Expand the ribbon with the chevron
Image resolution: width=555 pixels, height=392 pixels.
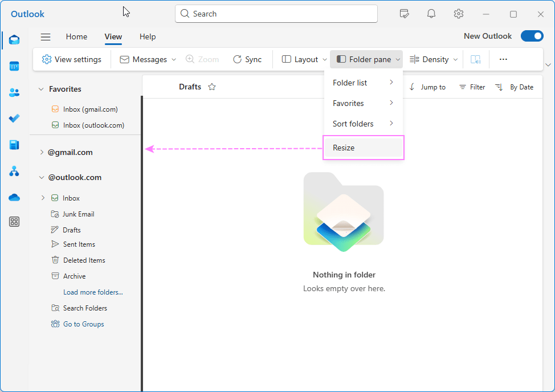[x=548, y=65]
